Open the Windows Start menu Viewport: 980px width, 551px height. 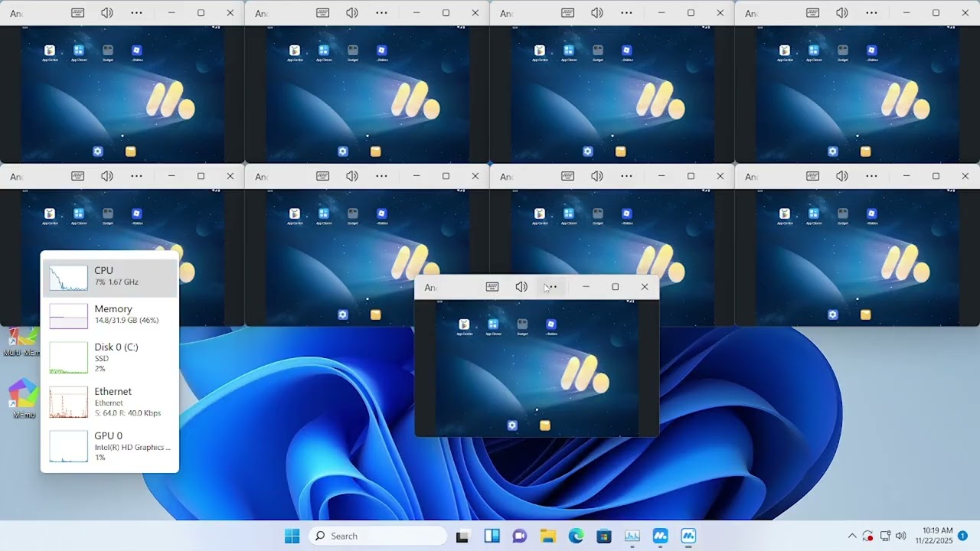click(292, 536)
